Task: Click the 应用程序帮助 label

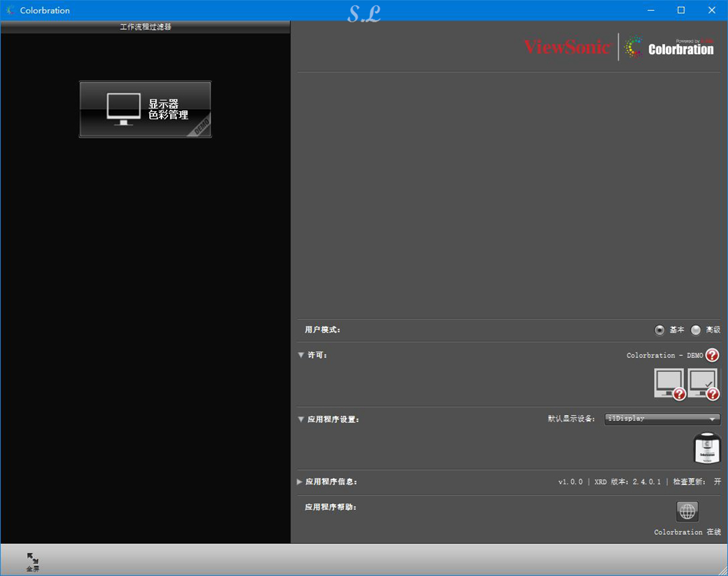Action: [x=331, y=507]
